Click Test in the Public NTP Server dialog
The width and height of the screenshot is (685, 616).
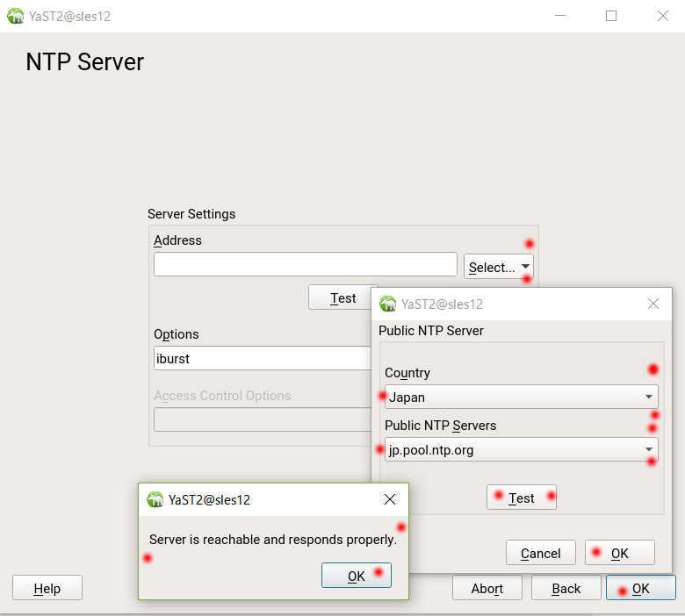(x=521, y=498)
